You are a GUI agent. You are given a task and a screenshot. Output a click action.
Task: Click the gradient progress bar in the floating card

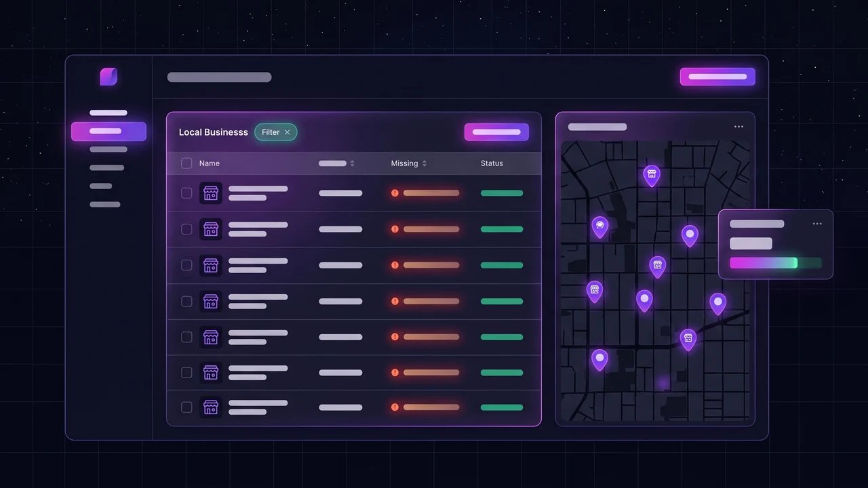pyautogui.click(x=776, y=263)
